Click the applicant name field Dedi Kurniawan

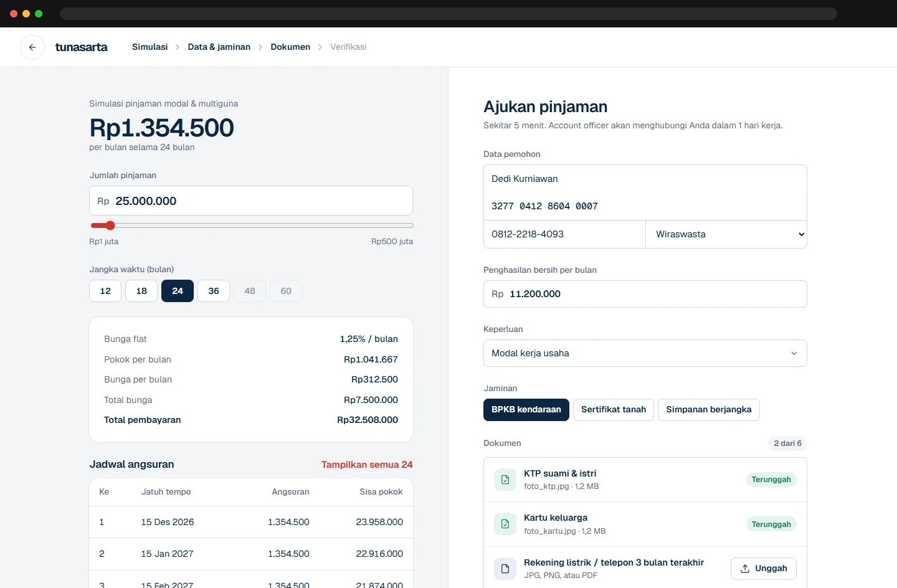tap(645, 179)
